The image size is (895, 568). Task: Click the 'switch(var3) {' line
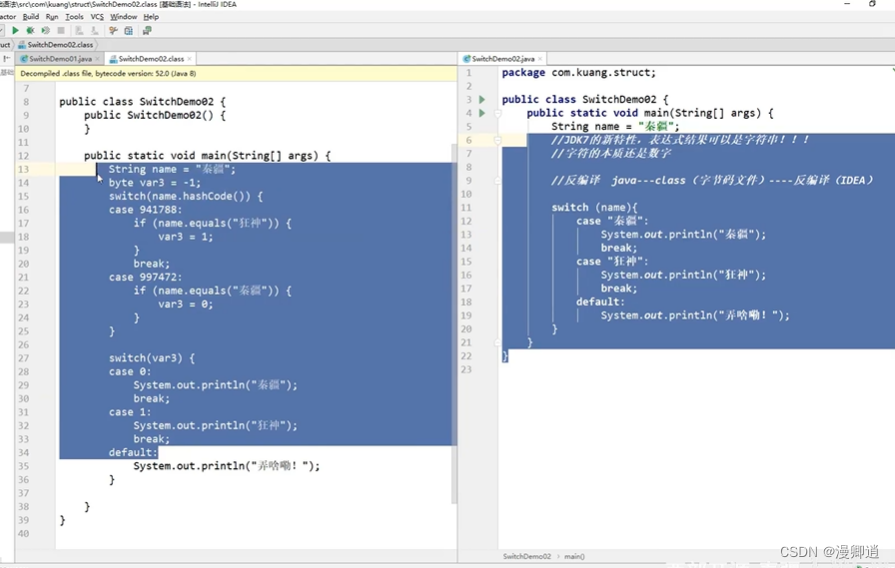[x=152, y=358]
